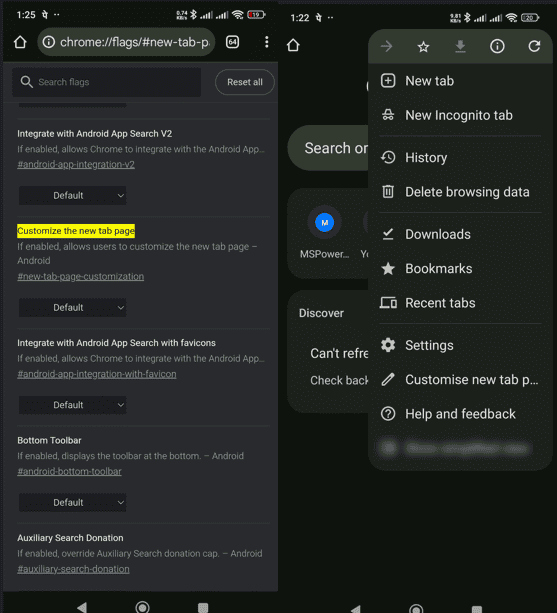557x613 pixels.
Task: Click the Search flags input field
Action: [x=106, y=82]
